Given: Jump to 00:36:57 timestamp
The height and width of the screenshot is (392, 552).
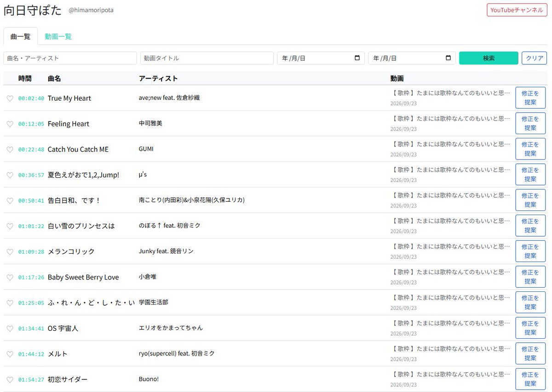Looking at the screenshot, I should click(31, 175).
